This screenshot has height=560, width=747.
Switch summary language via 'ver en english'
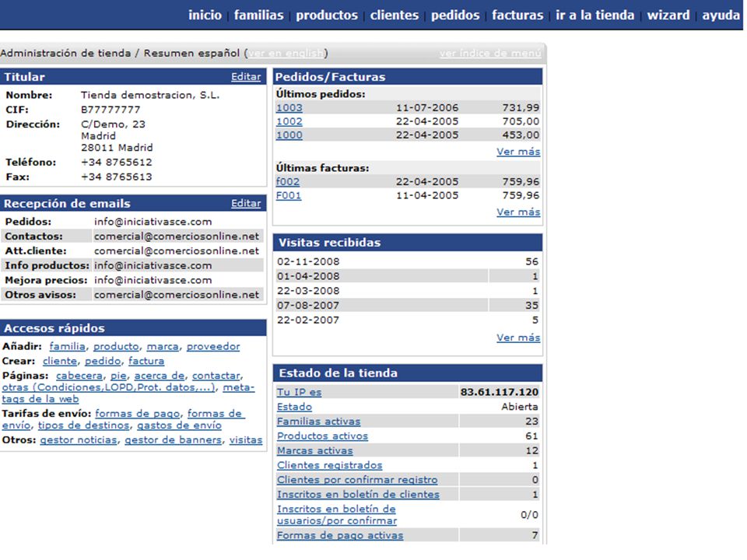[286, 54]
